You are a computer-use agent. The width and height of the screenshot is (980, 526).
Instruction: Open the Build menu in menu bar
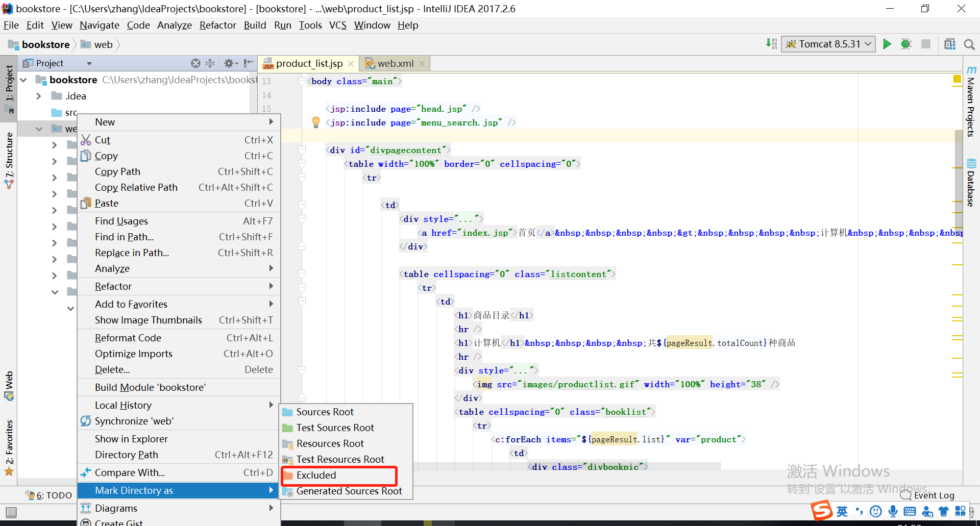[255, 25]
